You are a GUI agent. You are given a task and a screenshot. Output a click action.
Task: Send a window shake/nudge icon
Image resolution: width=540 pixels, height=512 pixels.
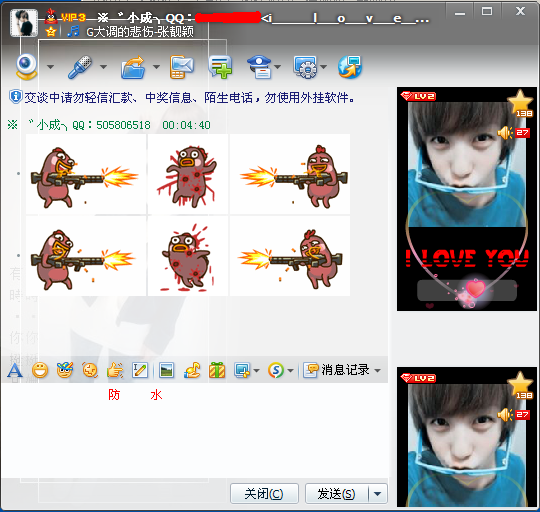tap(90, 370)
